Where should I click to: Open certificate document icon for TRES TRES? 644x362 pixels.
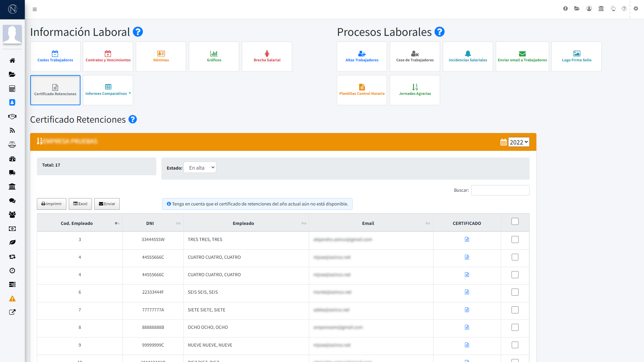[467, 239]
